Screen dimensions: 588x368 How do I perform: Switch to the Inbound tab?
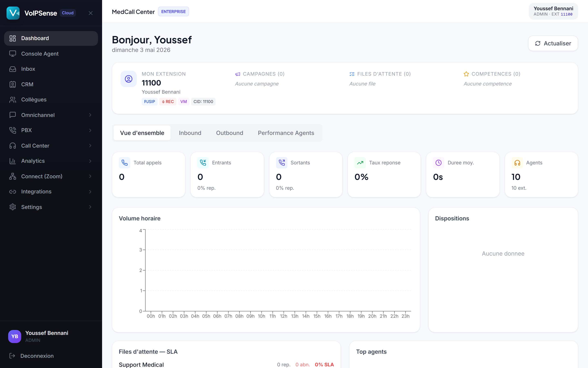tap(190, 133)
